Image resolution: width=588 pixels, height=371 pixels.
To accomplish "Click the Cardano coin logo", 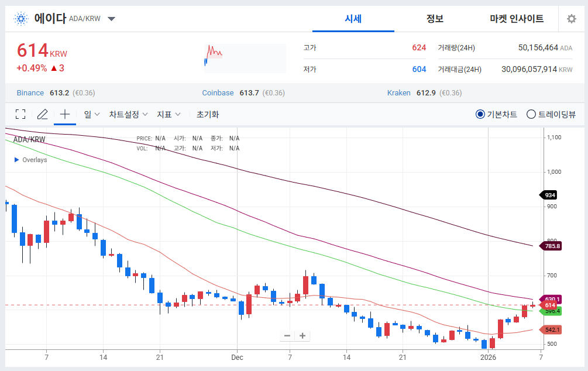I will click(x=21, y=18).
